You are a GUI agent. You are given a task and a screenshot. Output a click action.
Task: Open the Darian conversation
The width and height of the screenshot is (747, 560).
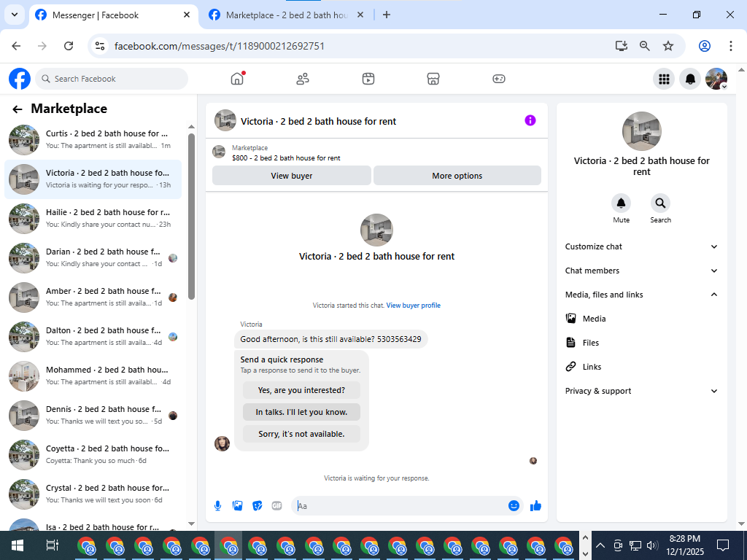click(x=93, y=258)
